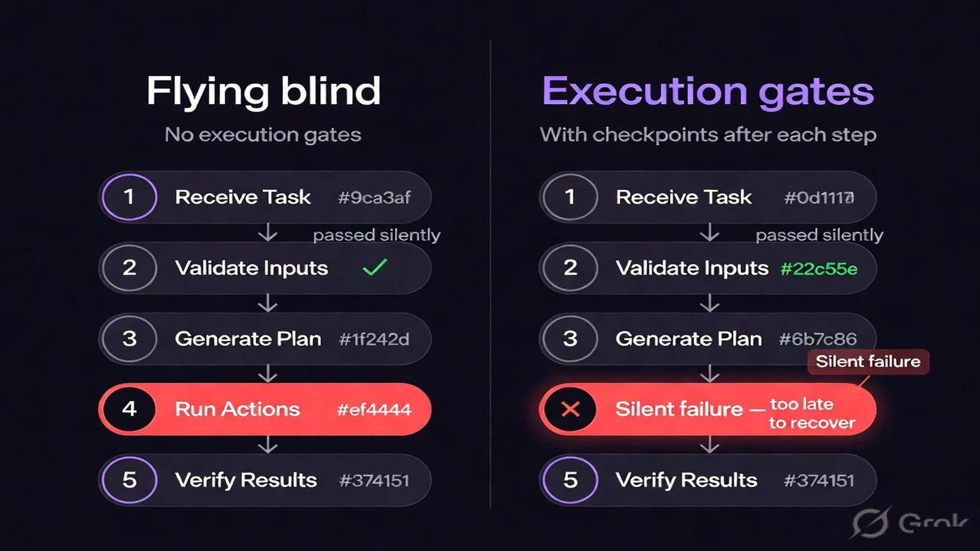Click the right-side Verify Results pill
980x551 pixels.
coord(707,480)
